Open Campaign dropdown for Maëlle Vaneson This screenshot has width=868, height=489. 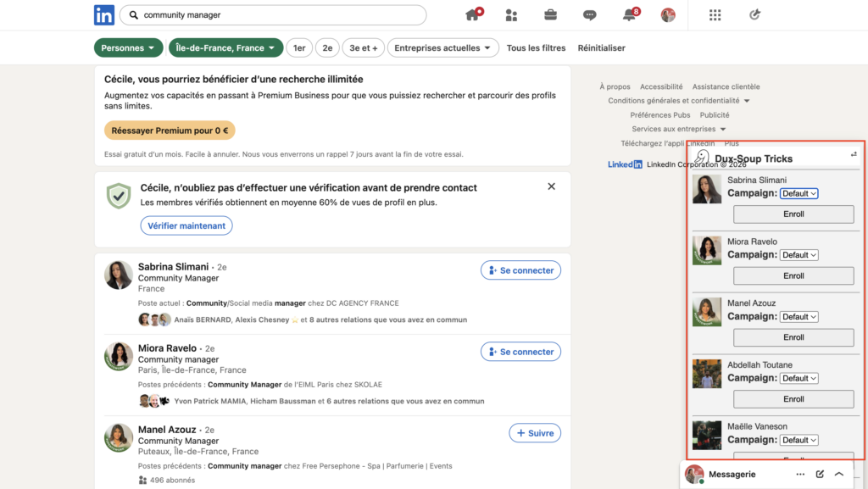[x=798, y=441]
